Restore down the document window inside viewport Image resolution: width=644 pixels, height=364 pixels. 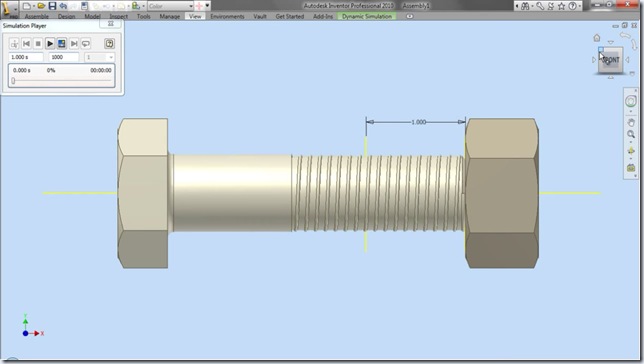tap(624, 25)
